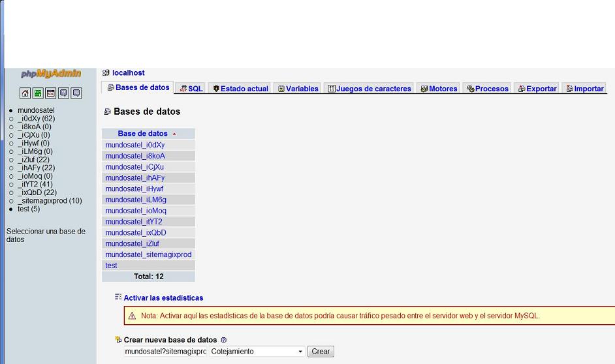Viewport: 615px width, 364px height.
Task: Click the Seleccionar una base de datos text
Action: click(46, 235)
